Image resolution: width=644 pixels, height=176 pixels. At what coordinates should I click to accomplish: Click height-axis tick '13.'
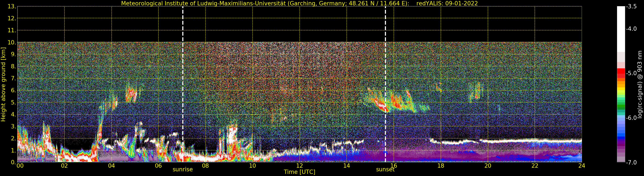click(x=12, y=6)
